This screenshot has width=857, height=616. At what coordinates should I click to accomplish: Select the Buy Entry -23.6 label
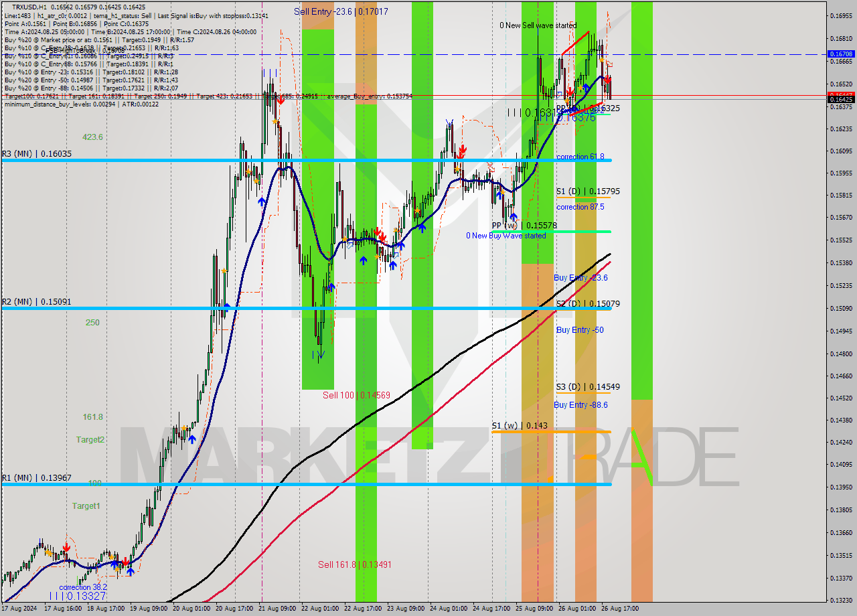(x=580, y=277)
